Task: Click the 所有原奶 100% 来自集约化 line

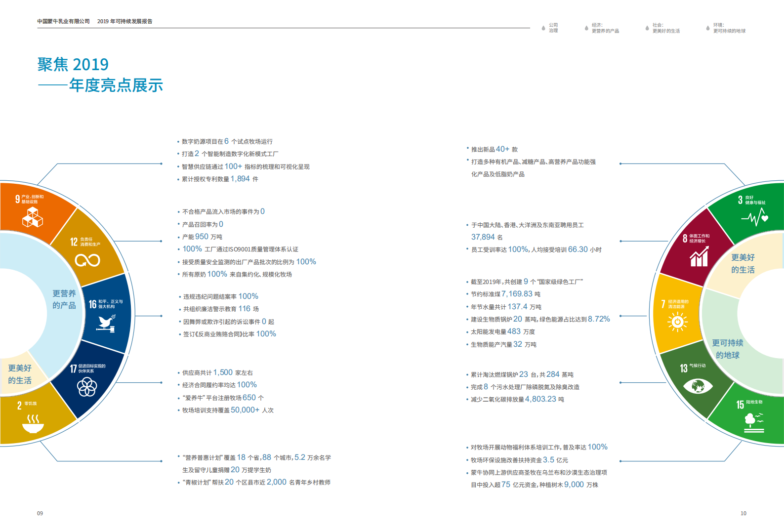Action: point(237,274)
